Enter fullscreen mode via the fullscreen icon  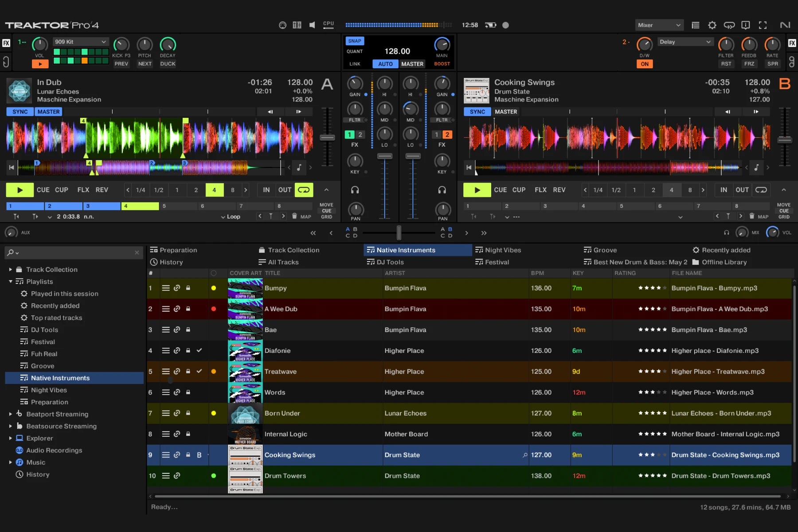point(763,25)
